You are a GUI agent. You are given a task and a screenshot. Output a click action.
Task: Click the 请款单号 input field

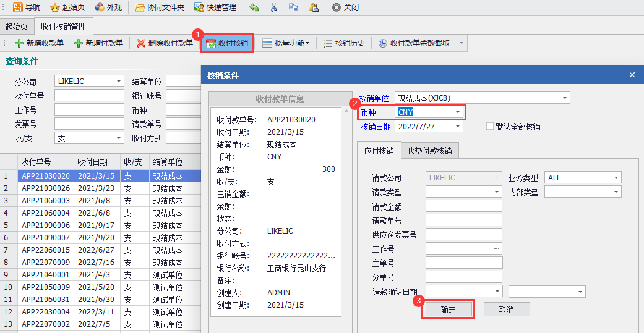(x=463, y=221)
